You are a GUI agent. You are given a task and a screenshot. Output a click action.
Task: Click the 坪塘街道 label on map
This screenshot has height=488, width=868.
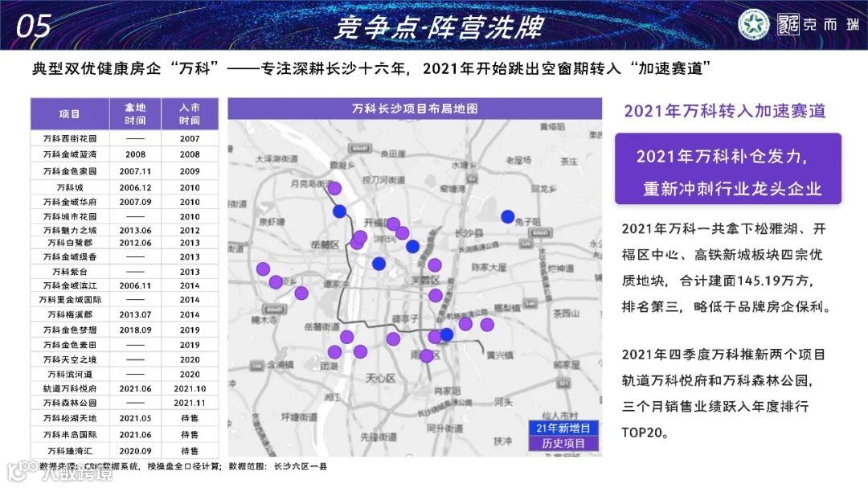(299, 417)
